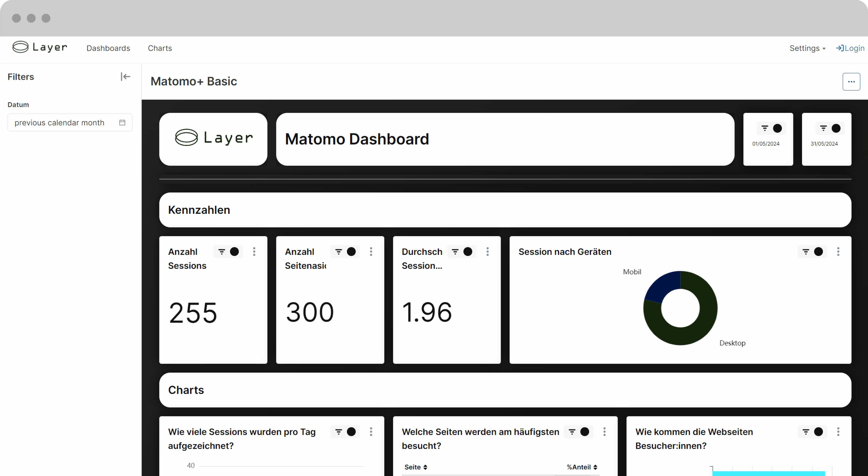The image size is (868, 476).
Task: Click filter icon on the 31/05/2024 card
Action: point(823,128)
